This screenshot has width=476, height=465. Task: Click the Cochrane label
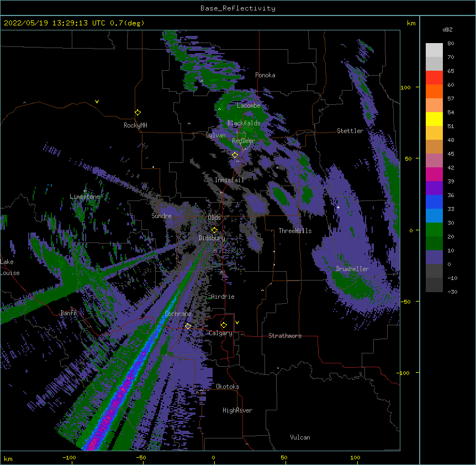pyautogui.click(x=178, y=314)
